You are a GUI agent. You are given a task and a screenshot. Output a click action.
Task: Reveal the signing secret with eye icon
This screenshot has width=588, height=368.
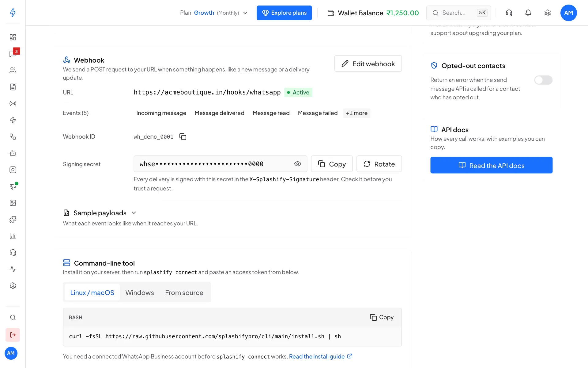[297, 164]
